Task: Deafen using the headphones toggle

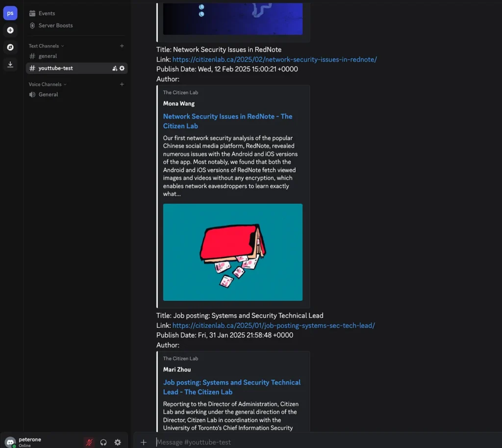Action: (103, 442)
